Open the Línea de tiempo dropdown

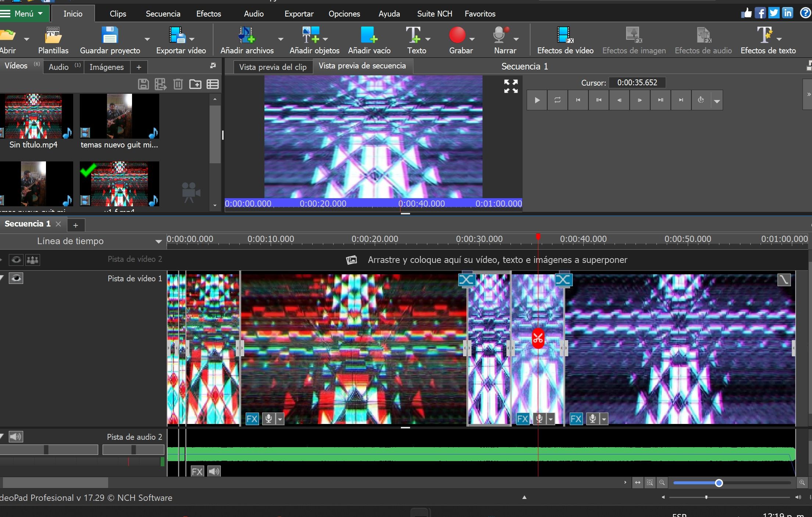(158, 242)
